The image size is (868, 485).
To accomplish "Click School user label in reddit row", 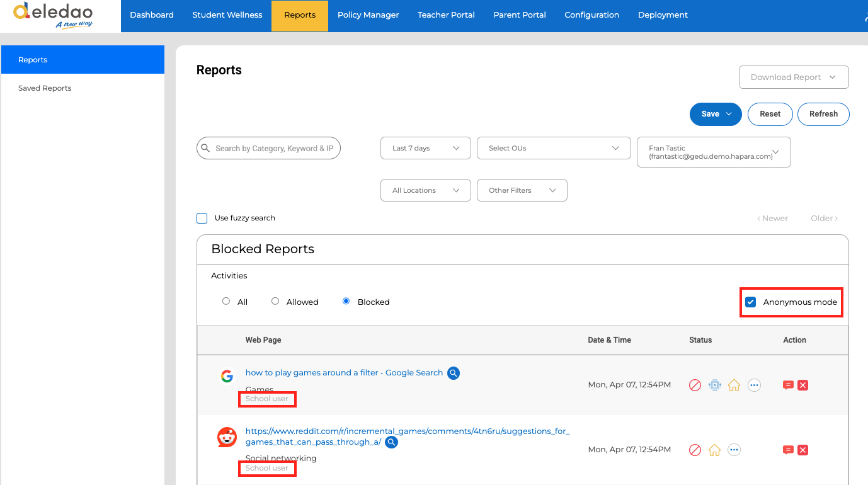I will [267, 468].
